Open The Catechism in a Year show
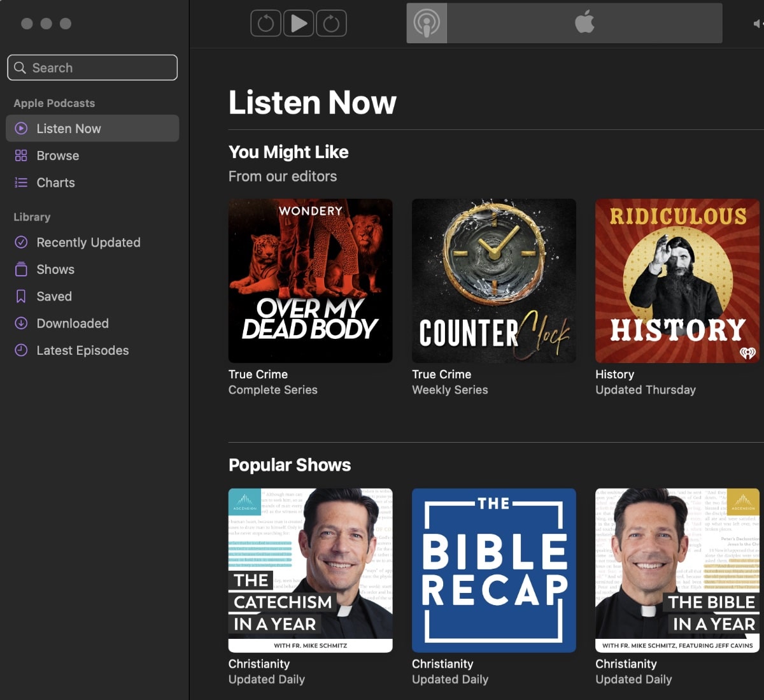This screenshot has width=764, height=700. 310,570
